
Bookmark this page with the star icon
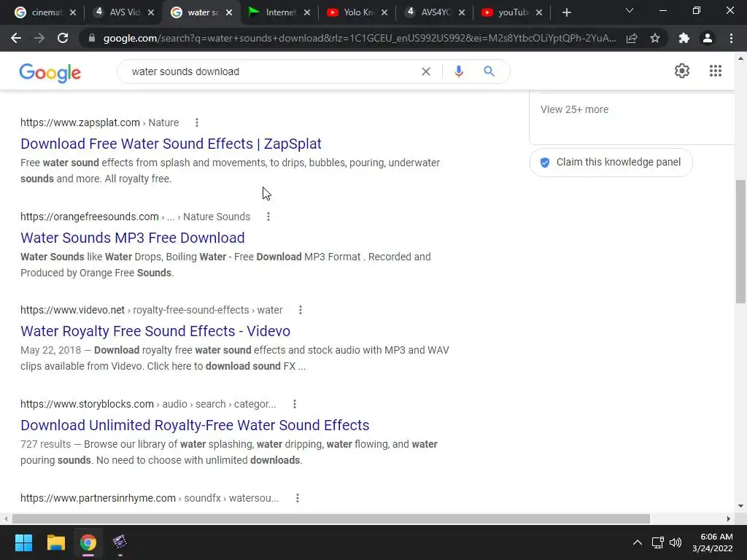click(x=655, y=38)
